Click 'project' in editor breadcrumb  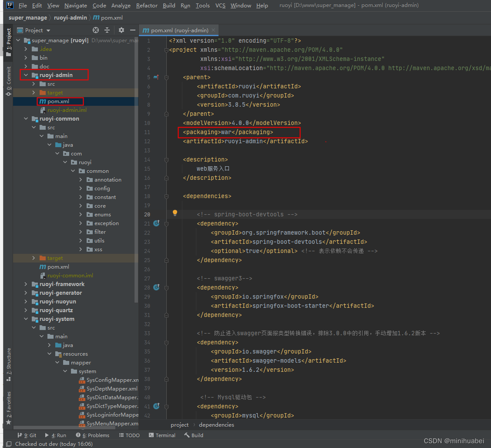coord(179,425)
